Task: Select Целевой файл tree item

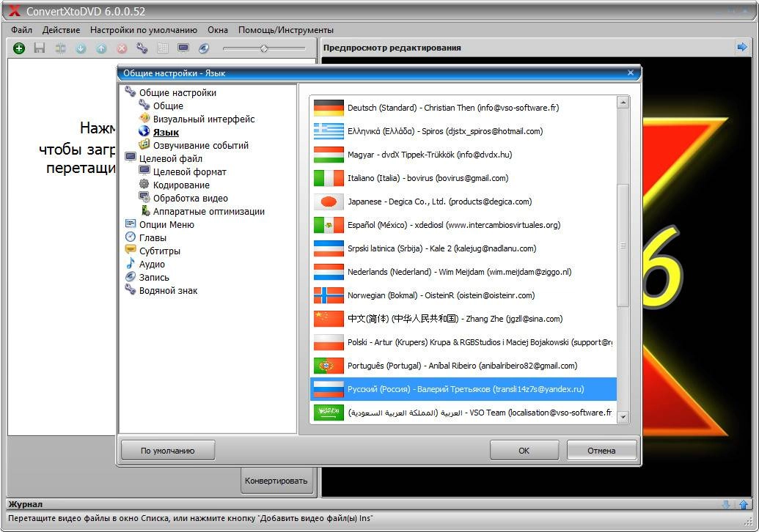Action: pyautogui.click(x=170, y=158)
